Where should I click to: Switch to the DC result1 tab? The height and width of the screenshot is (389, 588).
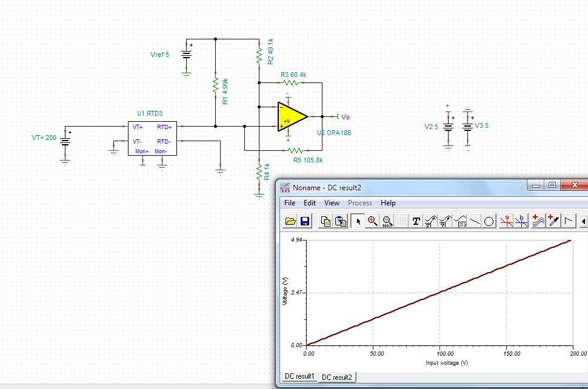click(299, 377)
